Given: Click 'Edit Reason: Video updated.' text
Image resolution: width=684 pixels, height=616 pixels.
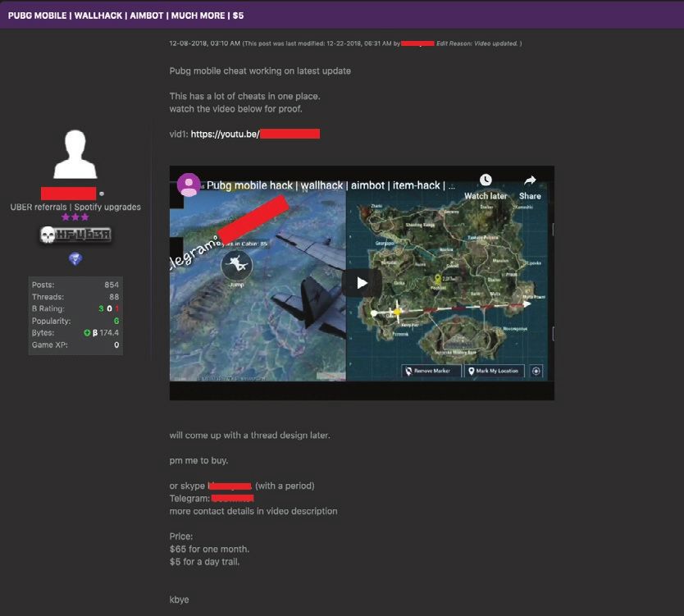Looking at the screenshot, I should click(477, 43).
